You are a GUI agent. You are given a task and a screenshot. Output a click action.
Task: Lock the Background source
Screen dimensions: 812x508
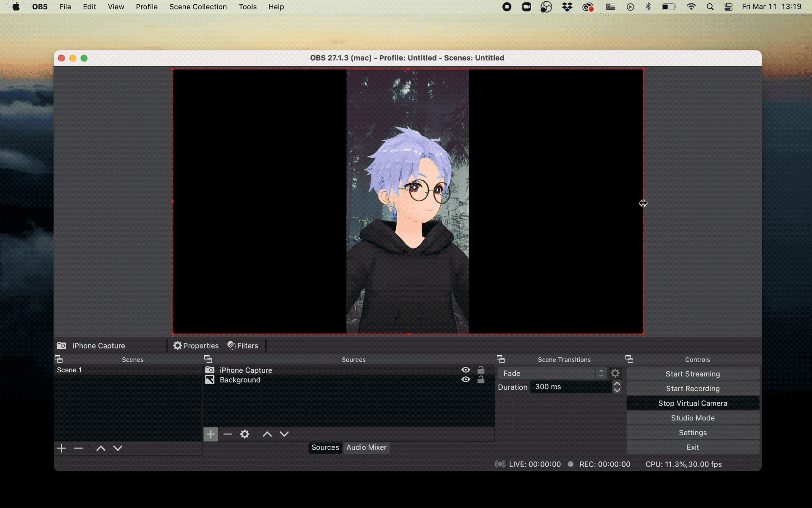(x=482, y=380)
